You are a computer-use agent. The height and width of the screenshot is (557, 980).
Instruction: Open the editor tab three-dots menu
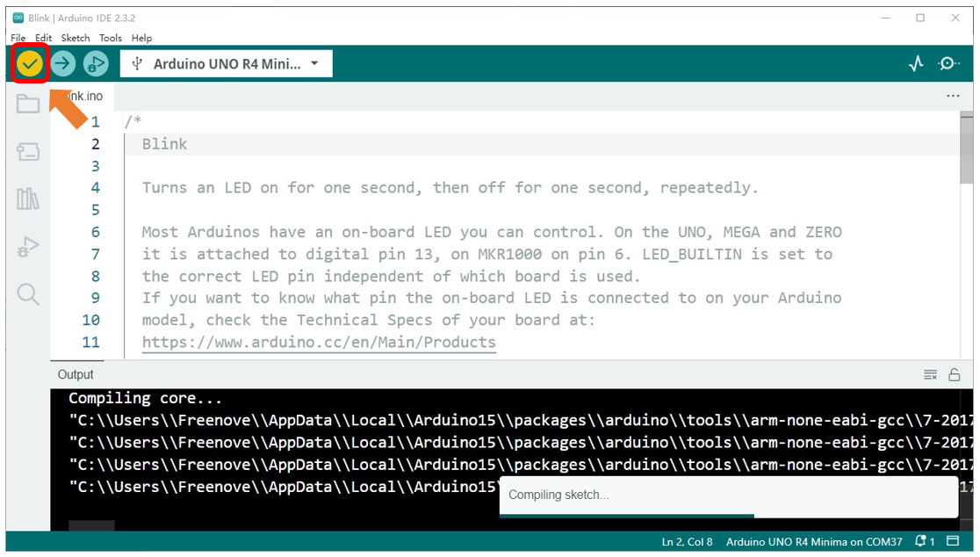tap(953, 97)
